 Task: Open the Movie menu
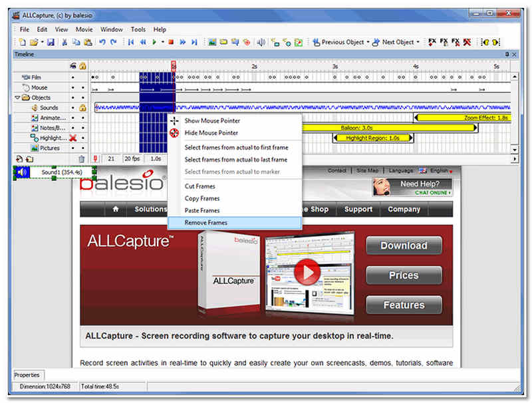coord(84,29)
